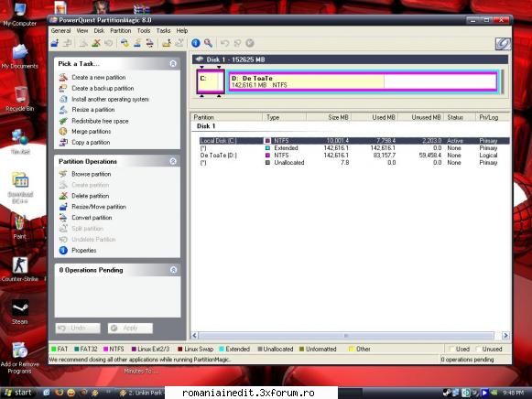Select the Unused radio button
The width and height of the screenshot is (532, 399).
478,349
